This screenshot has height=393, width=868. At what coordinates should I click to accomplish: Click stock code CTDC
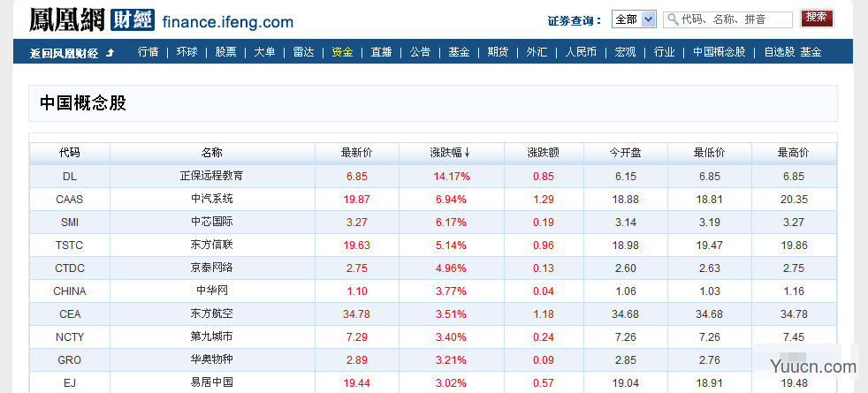pos(70,268)
